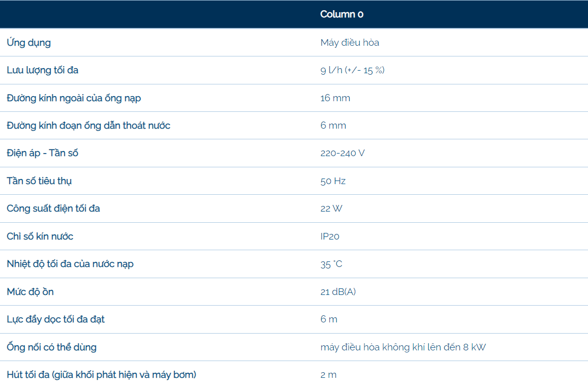Select the 22 W value
Screen dimensions: 588x387
[331, 209]
